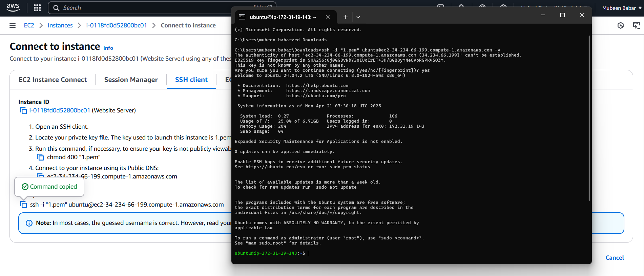The width and height of the screenshot is (644, 276).
Task: Switch to EC2 Instance Connect tab
Action: [53, 80]
